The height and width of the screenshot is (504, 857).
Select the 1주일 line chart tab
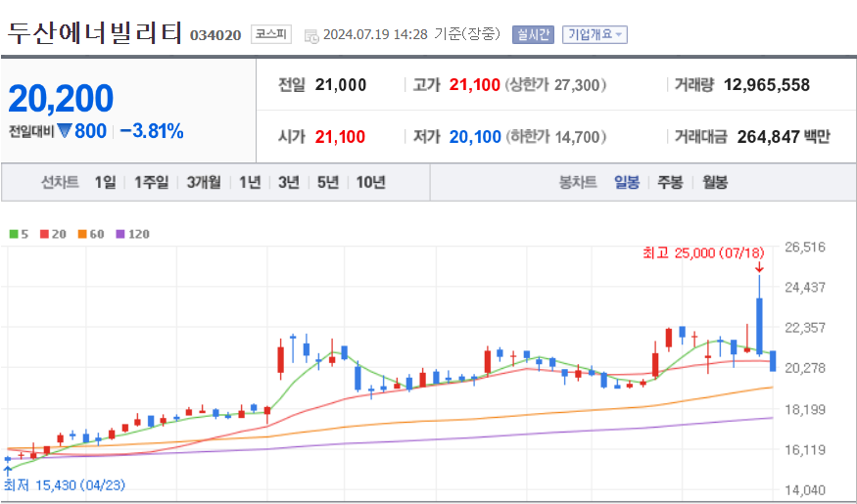[152, 182]
